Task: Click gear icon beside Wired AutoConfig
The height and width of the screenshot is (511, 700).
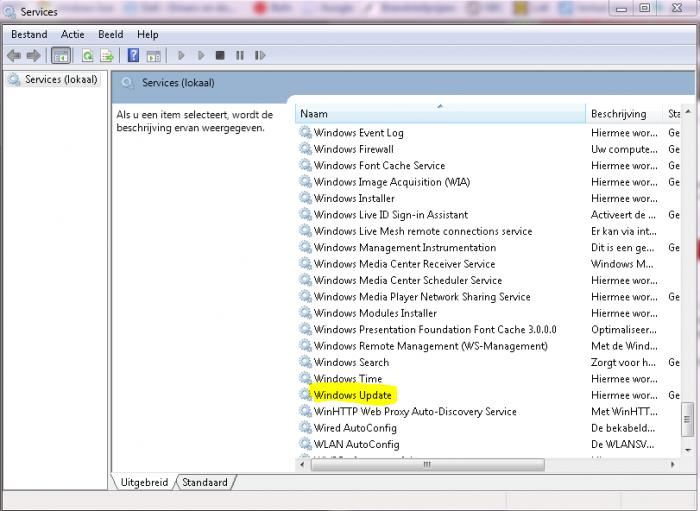Action: pyautogui.click(x=305, y=428)
